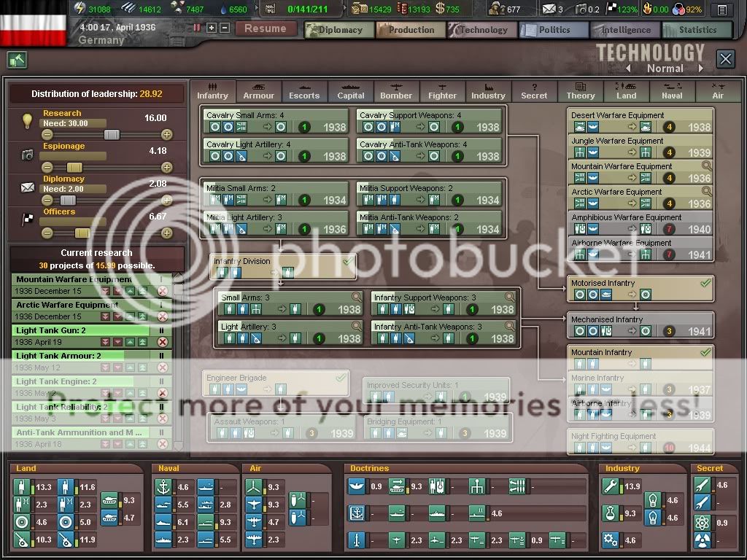The width and height of the screenshot is (747, 560).
Task: Increase game speed with the plus icon
Action: coord(212,28)
